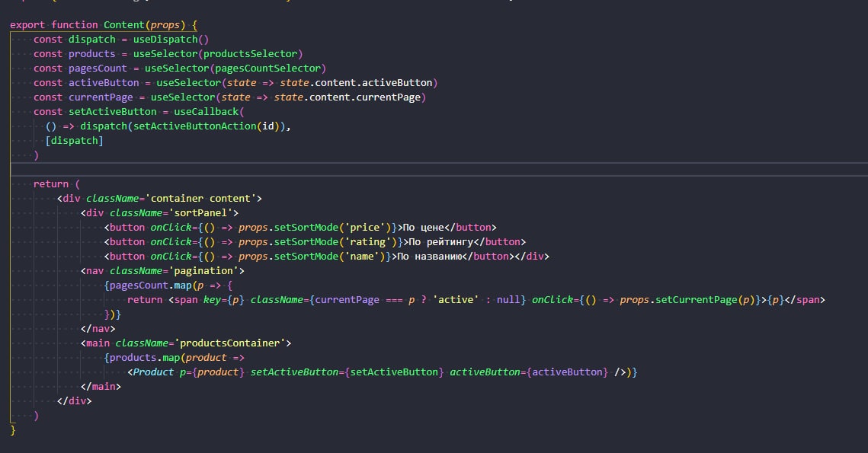Click the 'container content' class string

tap(200, 198)
